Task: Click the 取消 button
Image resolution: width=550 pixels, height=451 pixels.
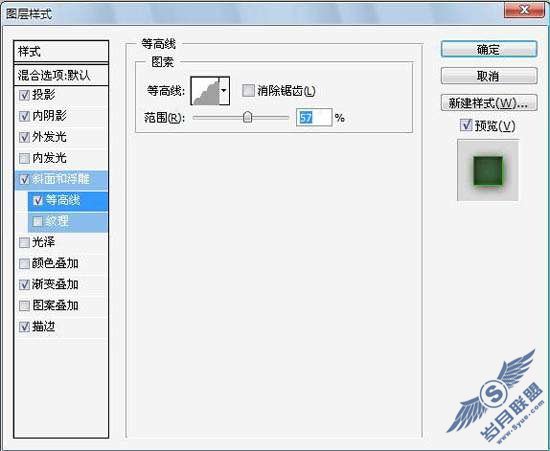Action: [x=489, y=76]
